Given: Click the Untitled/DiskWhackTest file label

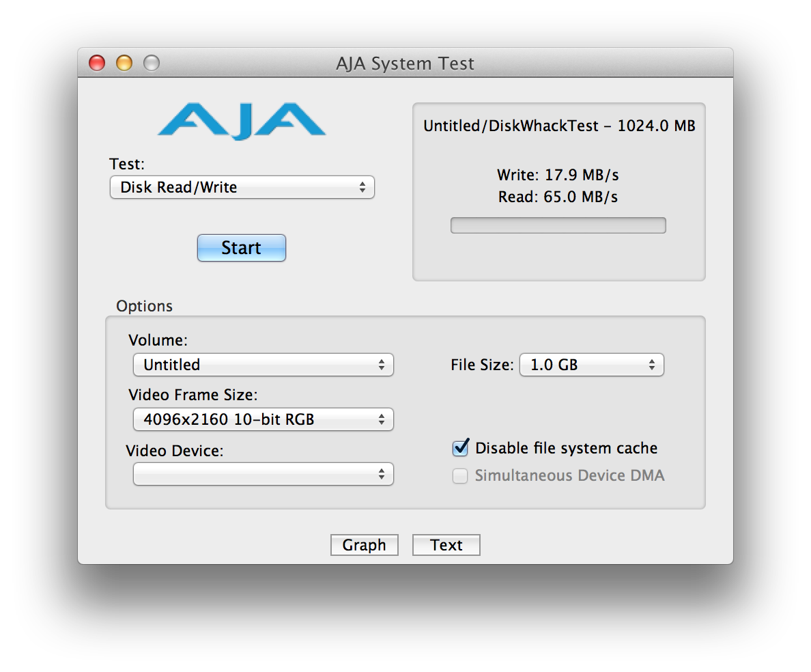Looking at the screenshot, I should (559, 126).
